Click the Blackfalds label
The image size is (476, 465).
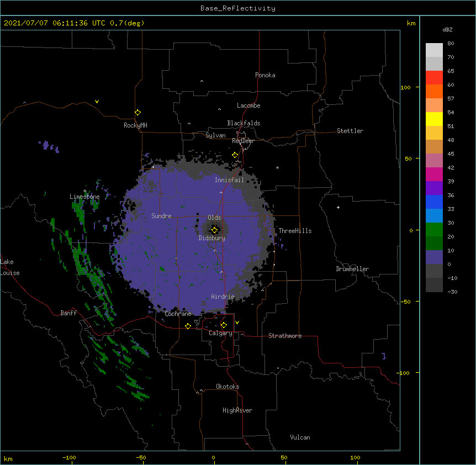pos(244,123)
